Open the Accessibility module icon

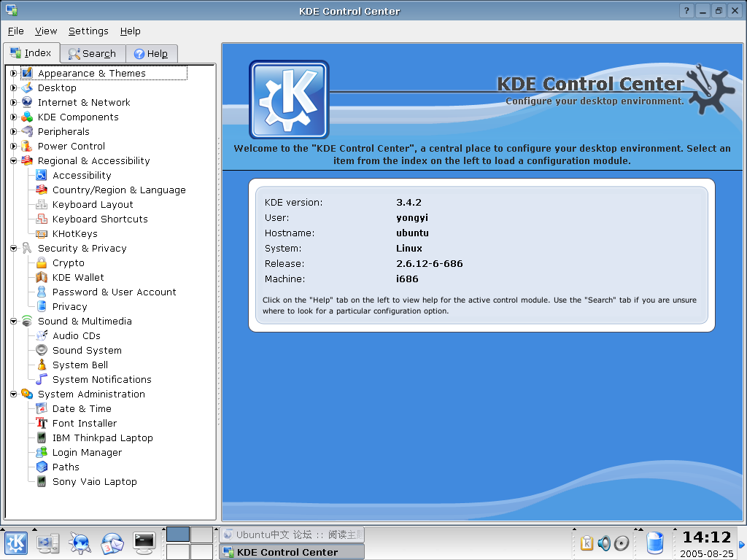pyautogui.click(x=42, y=175)
